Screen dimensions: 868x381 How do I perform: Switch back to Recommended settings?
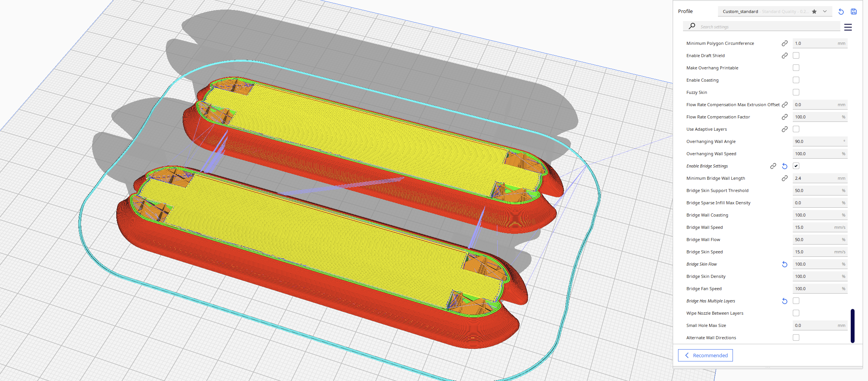coord(705,355)
